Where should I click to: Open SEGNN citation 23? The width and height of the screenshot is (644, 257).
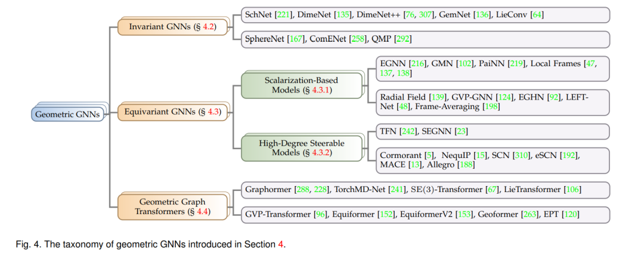coord(460,131)
